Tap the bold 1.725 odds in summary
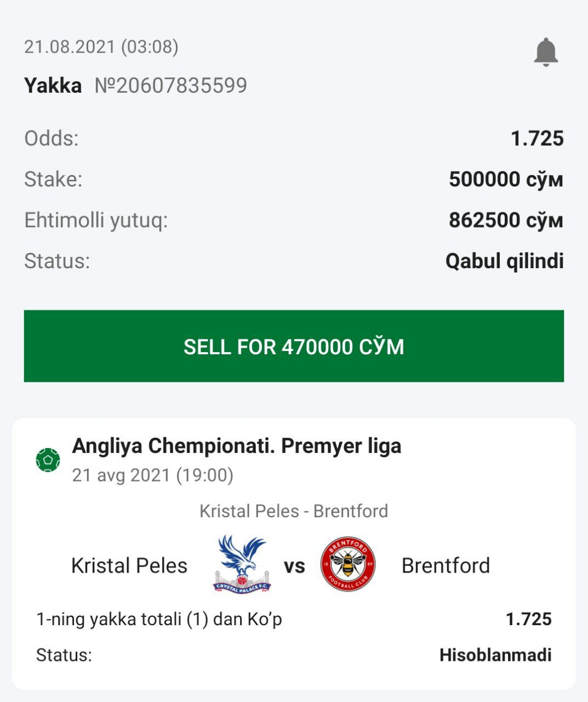 click(x=536, y=138)
